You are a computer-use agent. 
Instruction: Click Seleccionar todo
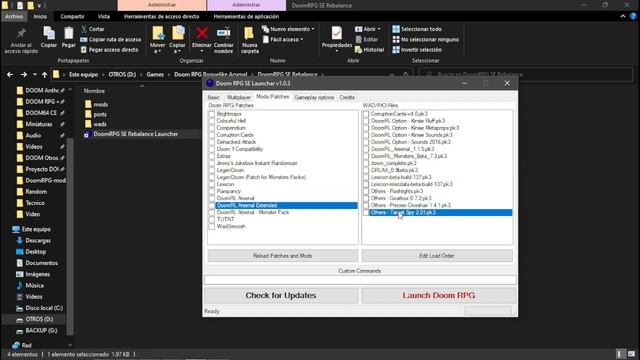point(417,29)
